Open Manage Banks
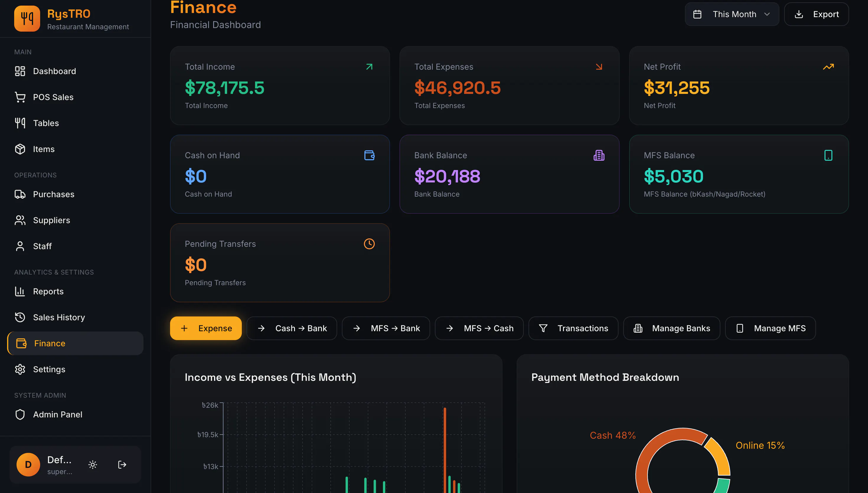Screen dimensions: 868x493 click(672, 328)
